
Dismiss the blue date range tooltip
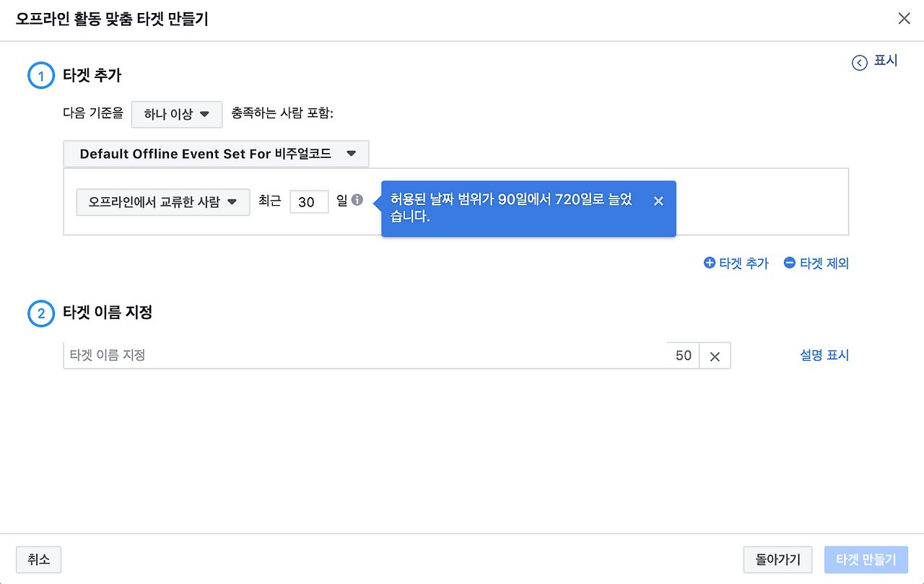coord(658,201)
